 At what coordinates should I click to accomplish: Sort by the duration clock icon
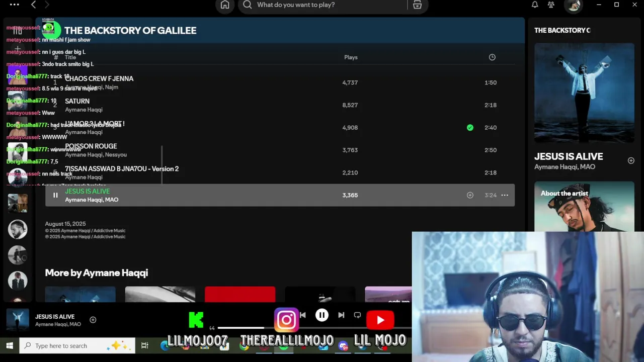click(492, 57)
